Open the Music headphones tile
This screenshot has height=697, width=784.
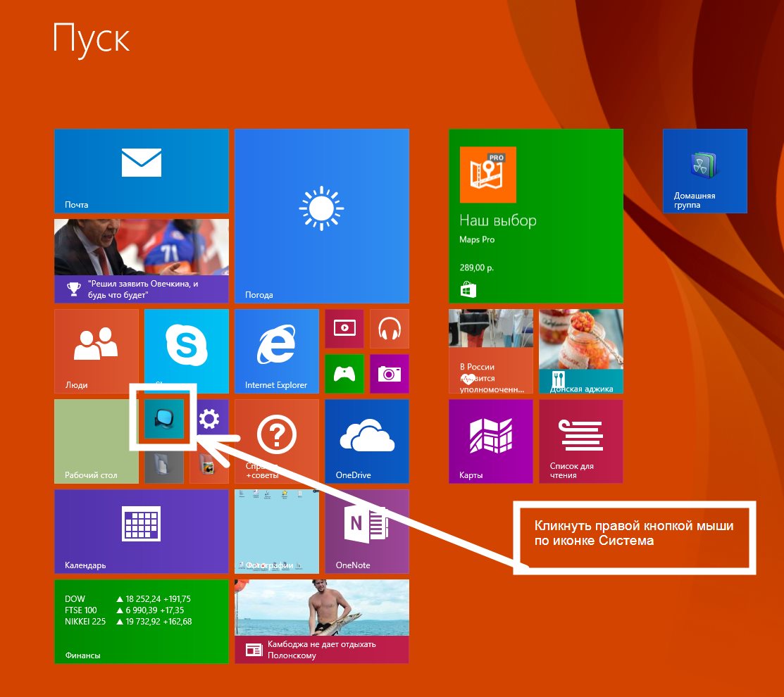pyautogui.click(x=390, y=329)
